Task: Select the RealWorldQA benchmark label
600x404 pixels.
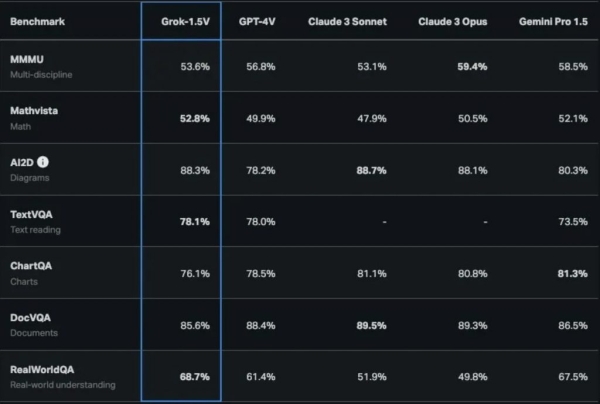Action: coord(42,370)
